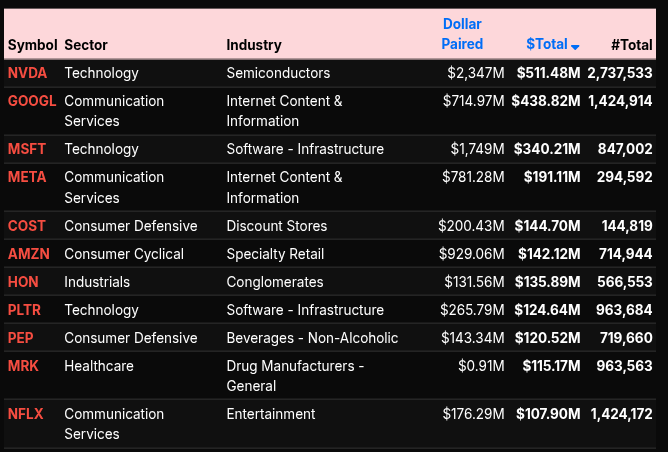Viewport: 668px width, 452px height.
Task: Select the NFLX symbol link
Action: click(x=25, y=414)
